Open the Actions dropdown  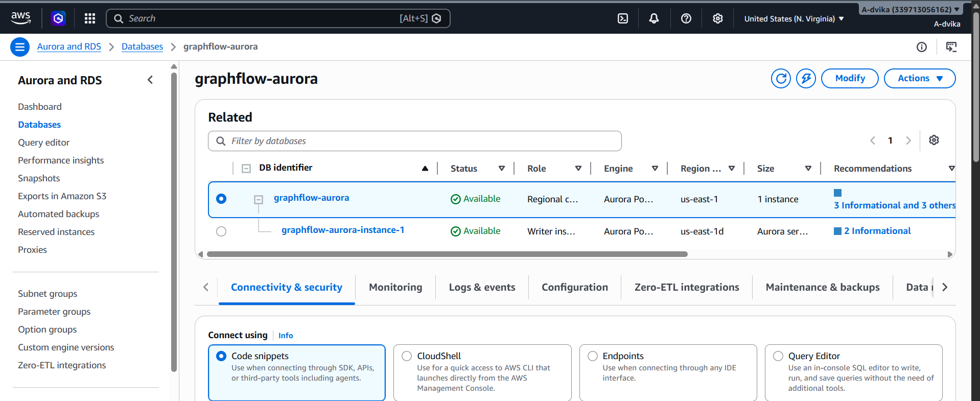pos(920,78)
